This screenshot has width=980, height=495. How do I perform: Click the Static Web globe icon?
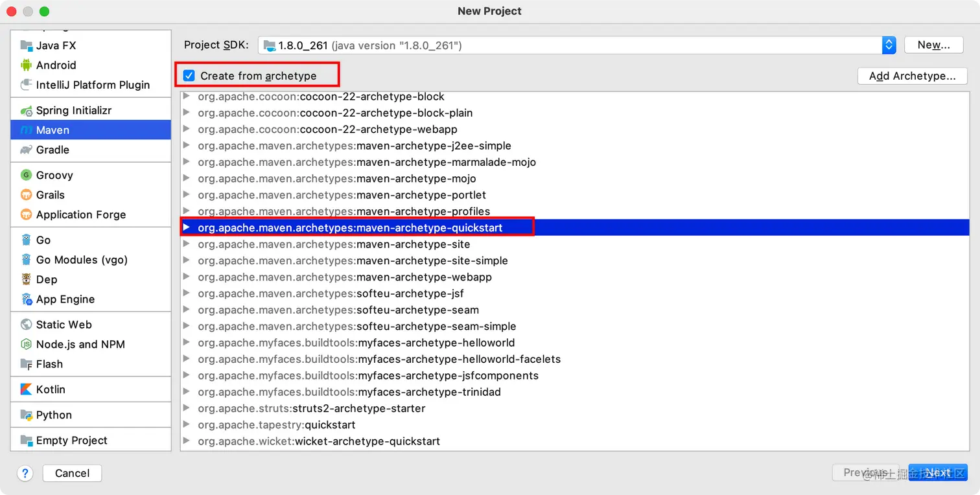click(x=27, y=325)
